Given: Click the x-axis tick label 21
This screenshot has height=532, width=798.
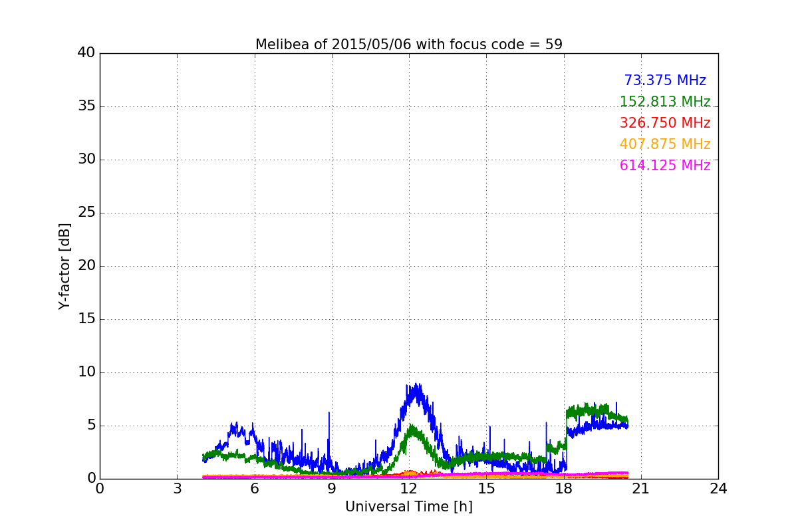Looking at the screenshot, I should click(641, 489).
